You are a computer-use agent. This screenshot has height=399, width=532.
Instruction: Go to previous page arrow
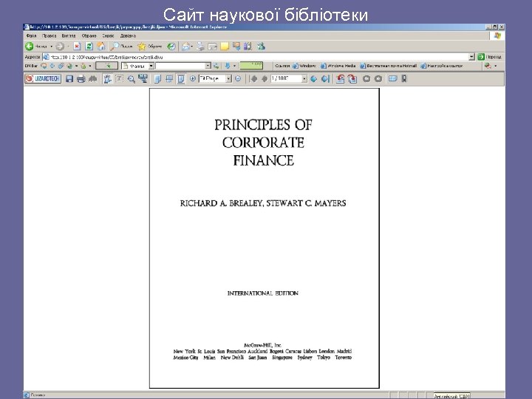pyautogui.click(x=265, y=79)
